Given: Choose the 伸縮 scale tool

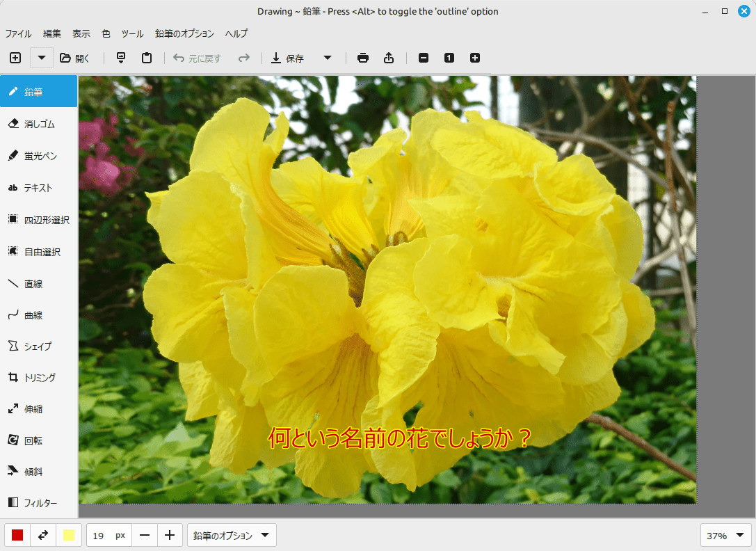Looking at the screenshot, I should (38, 408).
